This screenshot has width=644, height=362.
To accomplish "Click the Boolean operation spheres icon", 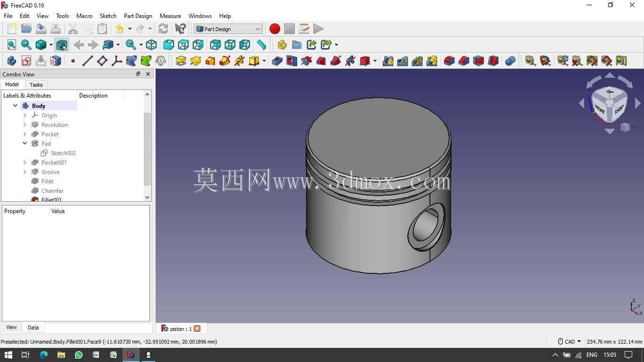I will pyautogui.click(x=510, y=61).
